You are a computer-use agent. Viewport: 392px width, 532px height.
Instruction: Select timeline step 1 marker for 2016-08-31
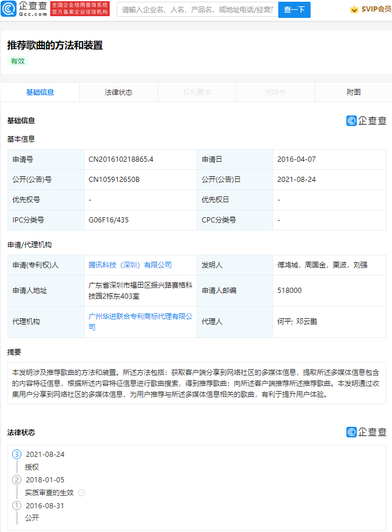pyautogui.click(x=17, y=505)
